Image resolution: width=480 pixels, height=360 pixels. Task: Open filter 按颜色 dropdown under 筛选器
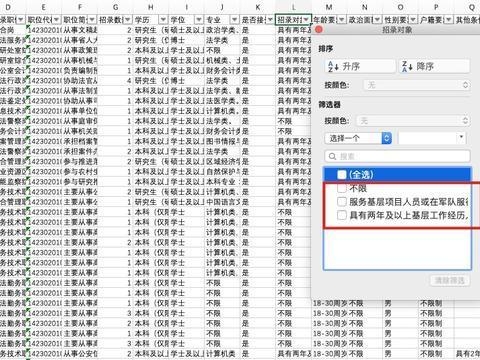[x=413, y=120]
